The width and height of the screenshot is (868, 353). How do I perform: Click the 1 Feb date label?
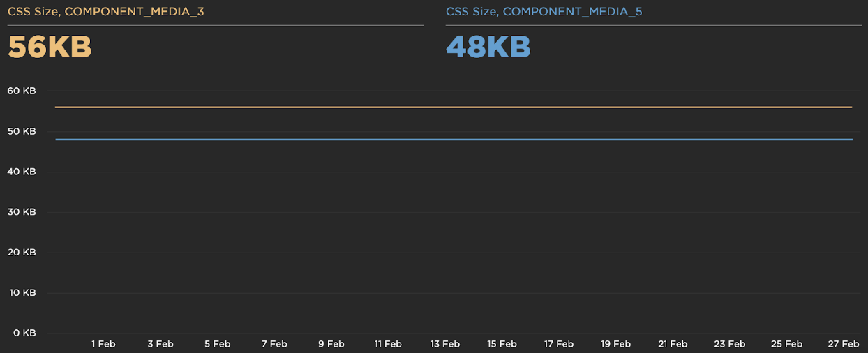[103, 344]
